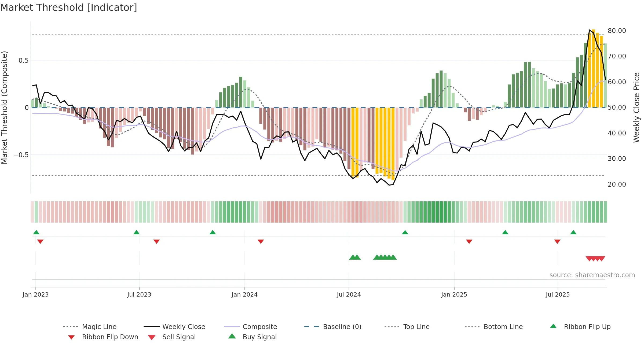Click the Weekly Close Price axis title

[x=636, y=108]
